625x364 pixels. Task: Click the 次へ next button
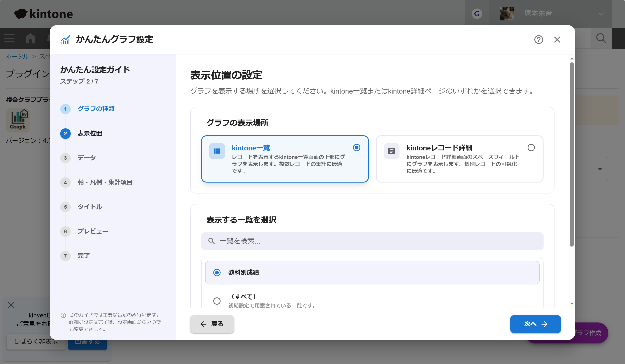click(535, 324)
